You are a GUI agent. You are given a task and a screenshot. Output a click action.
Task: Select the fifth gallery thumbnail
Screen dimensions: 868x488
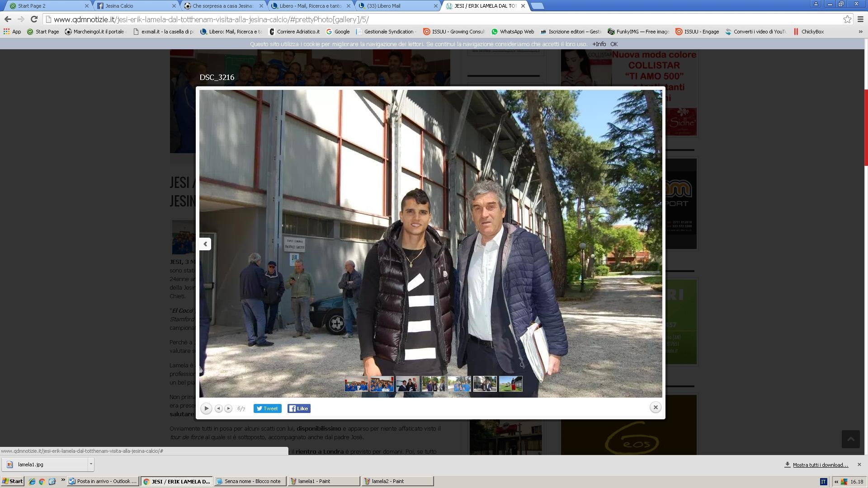(x=459, y=384)
